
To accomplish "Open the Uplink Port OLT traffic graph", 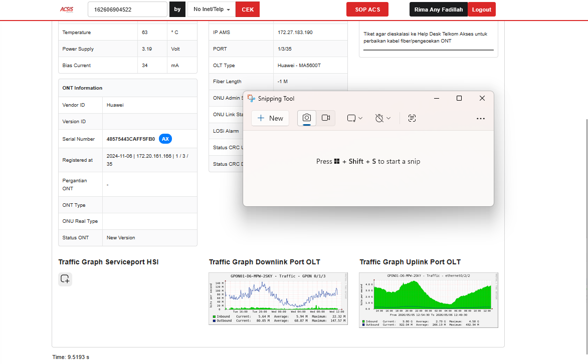I will coord(429,300).
